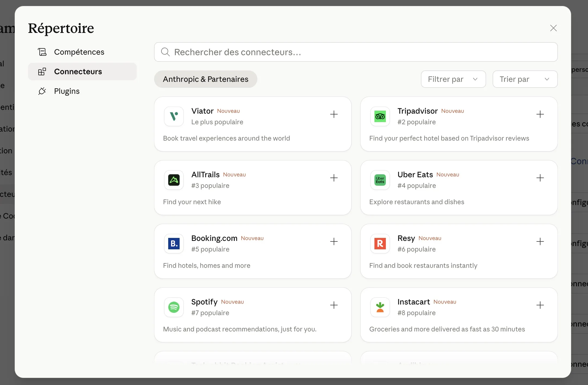Image resolution: width=588 pixels, height=385 pixels.
Task: Add the Viator connector with plus icon
Action: pos(334,114)
